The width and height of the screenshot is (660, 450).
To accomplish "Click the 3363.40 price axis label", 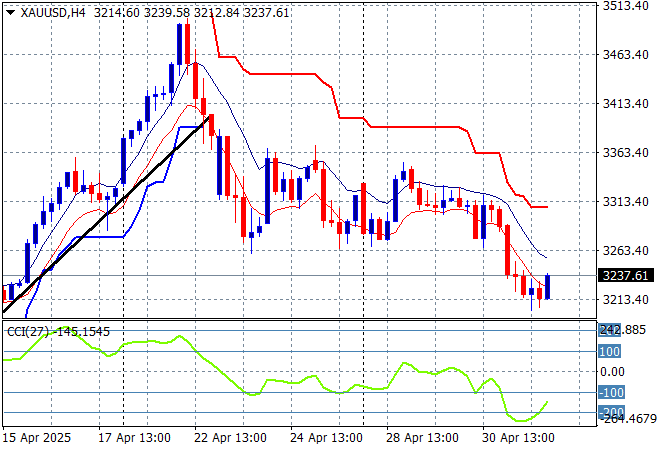I will [625, 152].
